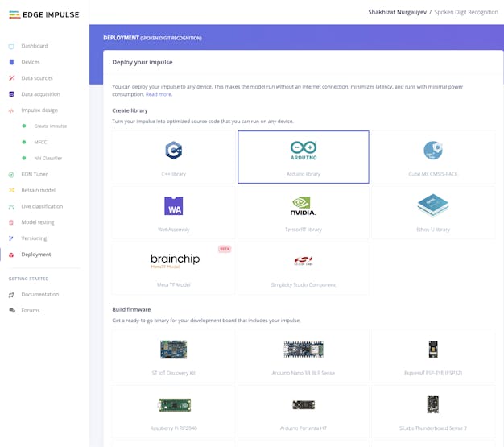
Task: Visit the Forums link
Action: coord(31,310)
